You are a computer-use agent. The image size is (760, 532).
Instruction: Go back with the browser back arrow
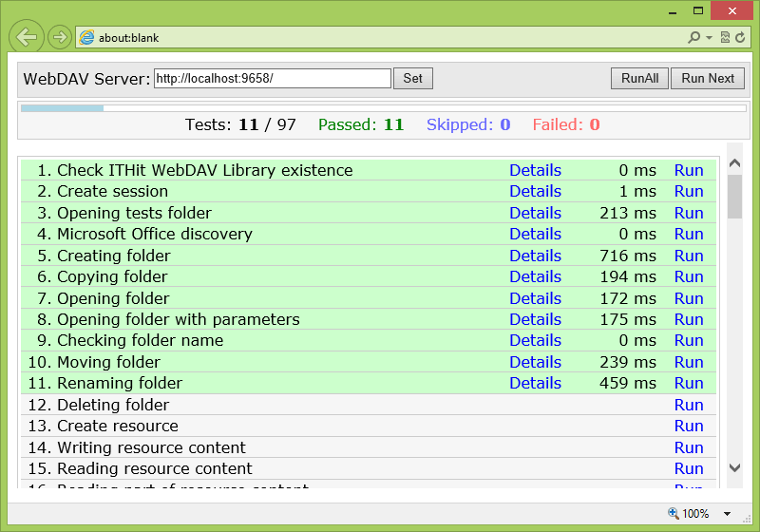point(27,37)
